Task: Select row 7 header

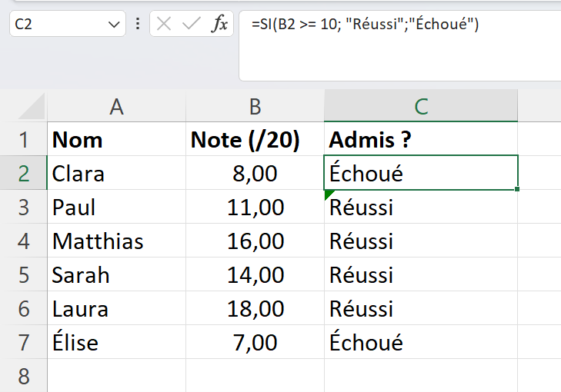Action: tap(24, 342)
